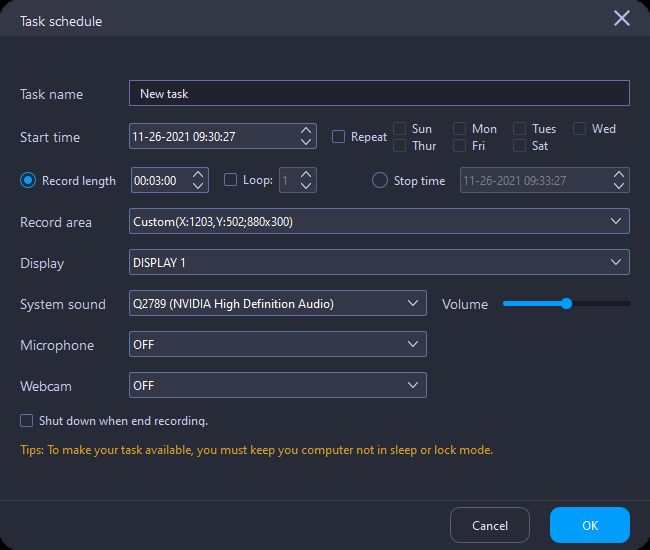This screenshot has width=650, height=550.
Task: Tick the Fri day checkbox
Action: coord(460,146)
